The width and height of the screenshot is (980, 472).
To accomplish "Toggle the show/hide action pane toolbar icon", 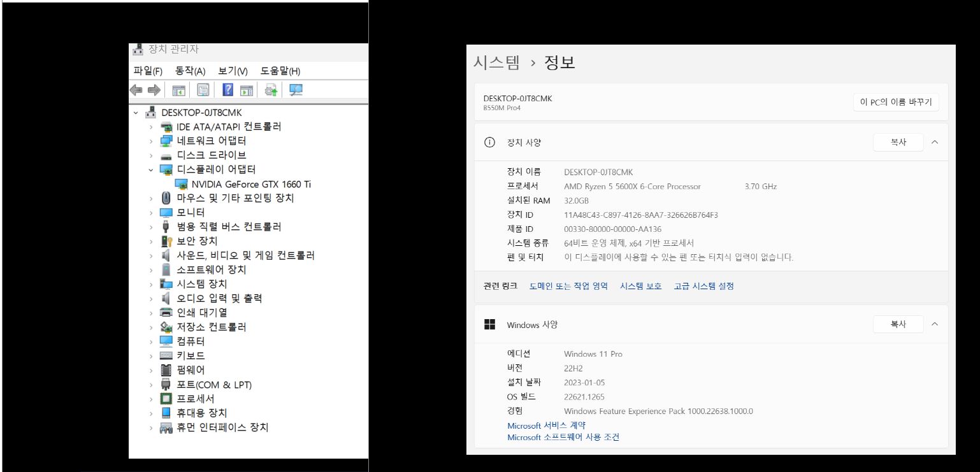I will (x=247, y=90).
